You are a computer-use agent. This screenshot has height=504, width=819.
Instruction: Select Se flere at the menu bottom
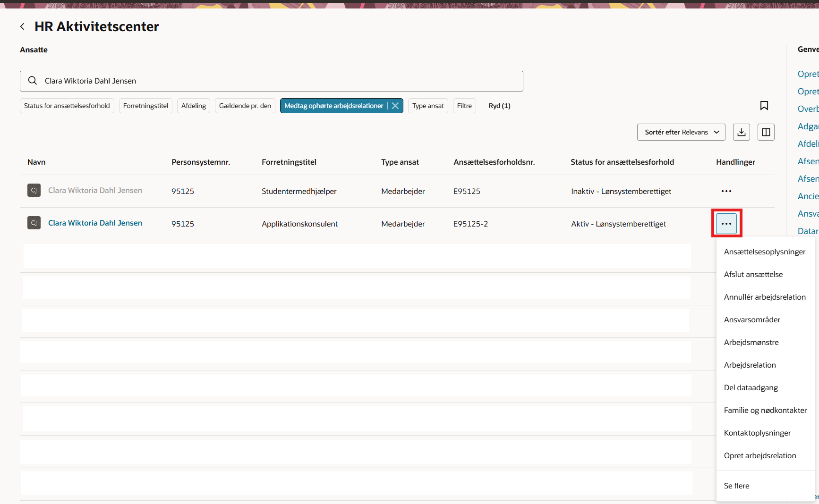736,486
